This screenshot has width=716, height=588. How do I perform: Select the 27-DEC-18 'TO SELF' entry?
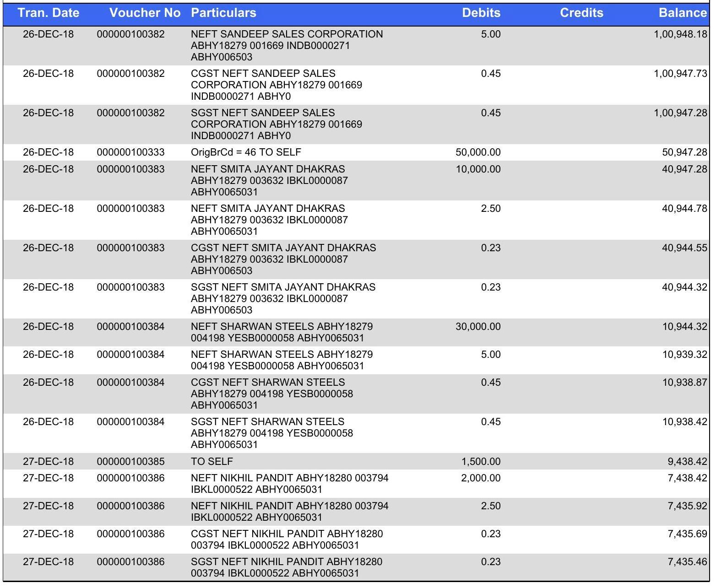[212, 462]
